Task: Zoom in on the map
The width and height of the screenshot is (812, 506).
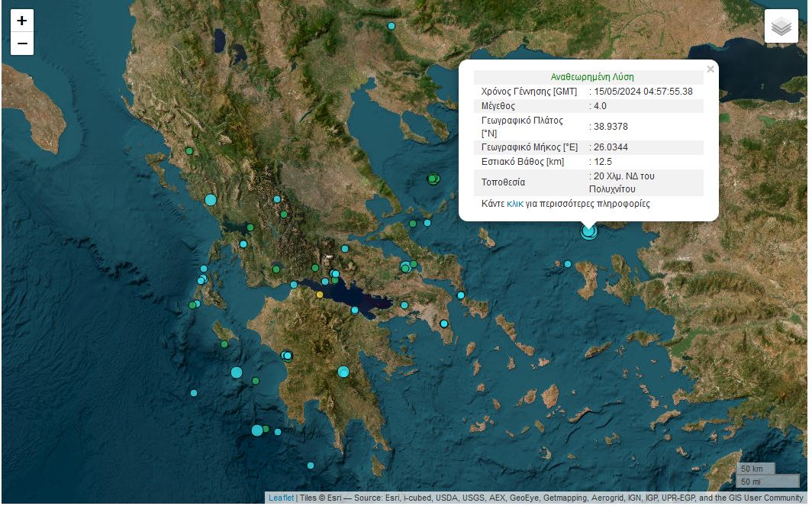Action: [x=22, y=21]
